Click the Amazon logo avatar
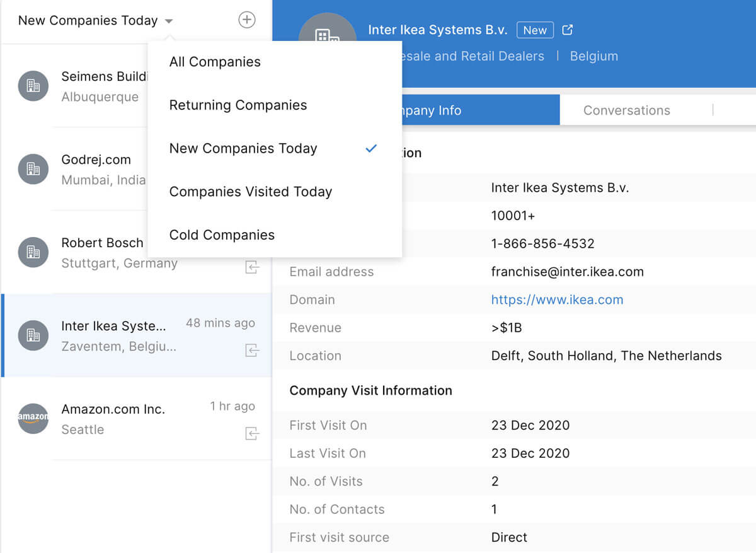This screenshot has height=553, width=756. [33, 419]
